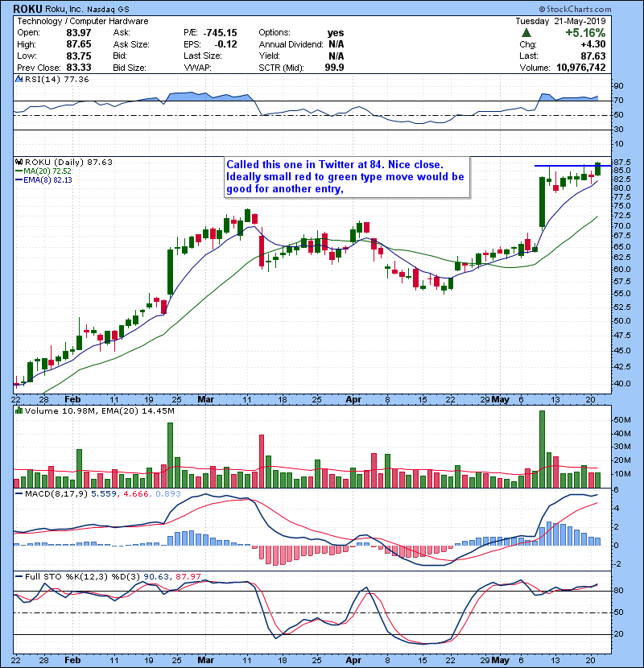
Task: Click the Full STO legend line marker
Action: click(19, 577)
